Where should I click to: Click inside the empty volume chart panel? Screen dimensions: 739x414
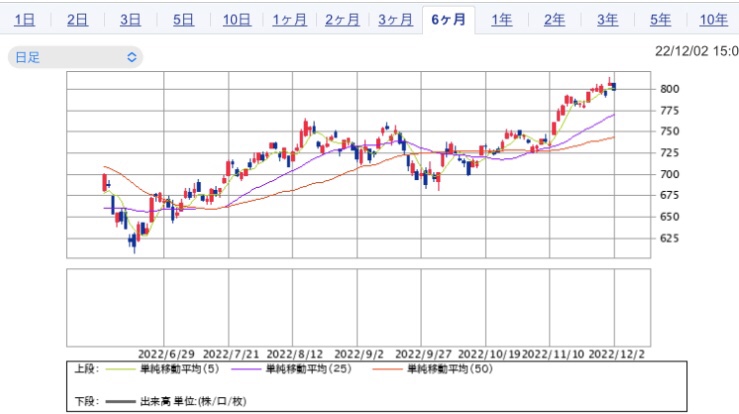point(358,308)
